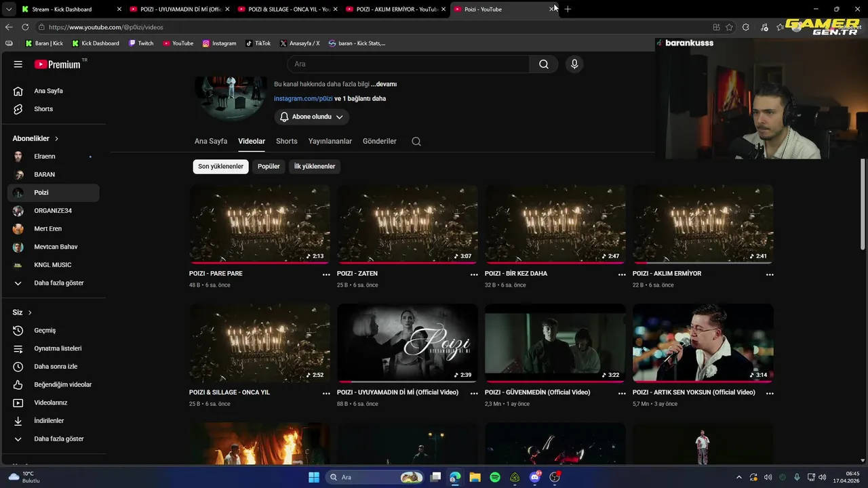The image size is (868, 488).
Task: Switch to the channel Videolar tab
Action: [252, 142]
